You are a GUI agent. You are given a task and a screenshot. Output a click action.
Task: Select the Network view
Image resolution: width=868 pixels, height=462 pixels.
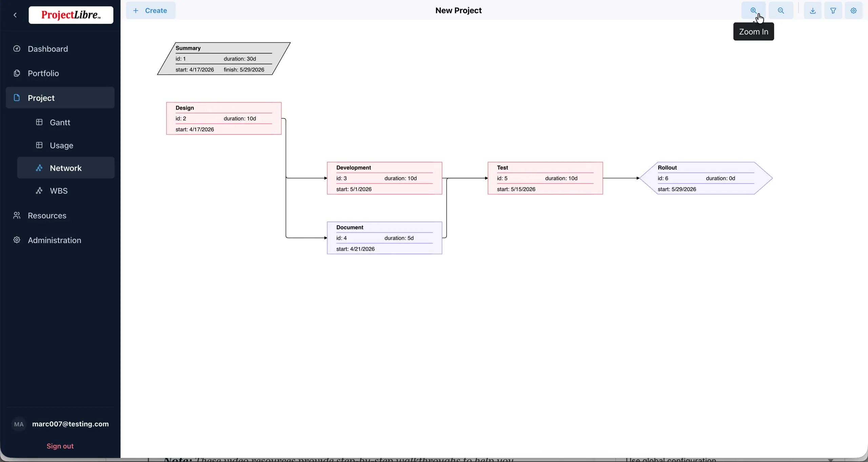(x=66, y=168)
